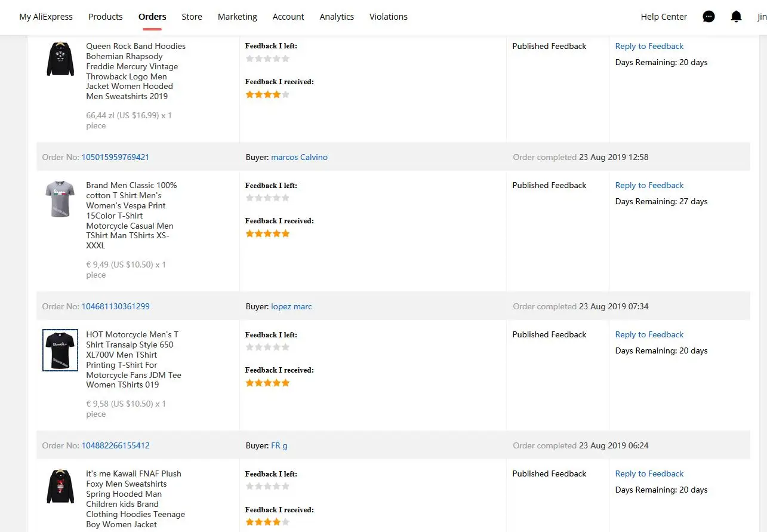
Task: Open order number 104882266155412
Action: point(115,445)
